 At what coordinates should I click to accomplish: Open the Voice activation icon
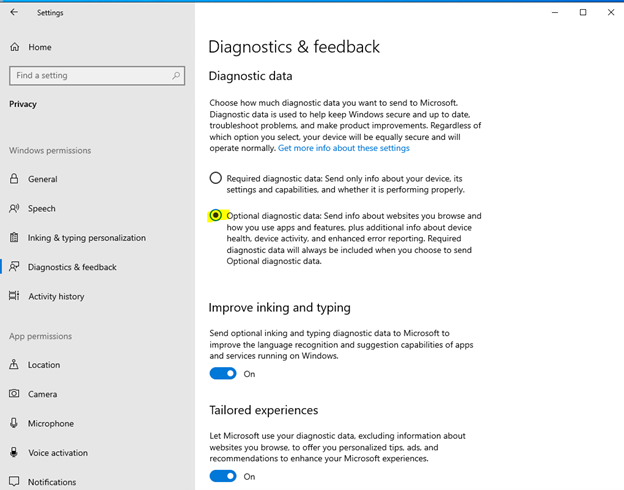[14, 452]
